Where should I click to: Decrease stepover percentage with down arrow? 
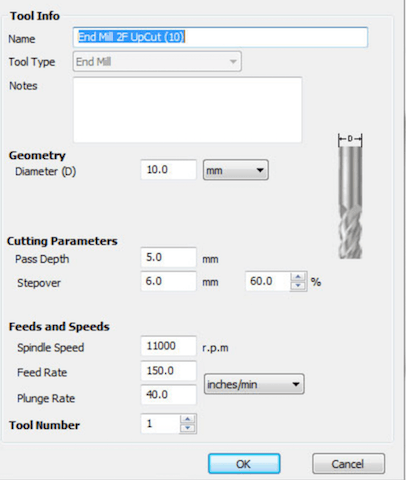pos(298,286)
